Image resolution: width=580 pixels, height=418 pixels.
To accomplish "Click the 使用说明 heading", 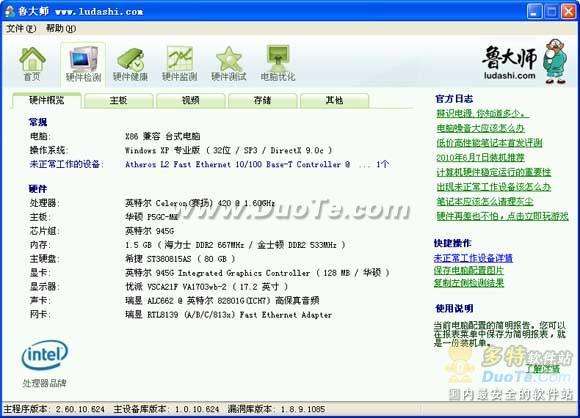I will (454, 308).
